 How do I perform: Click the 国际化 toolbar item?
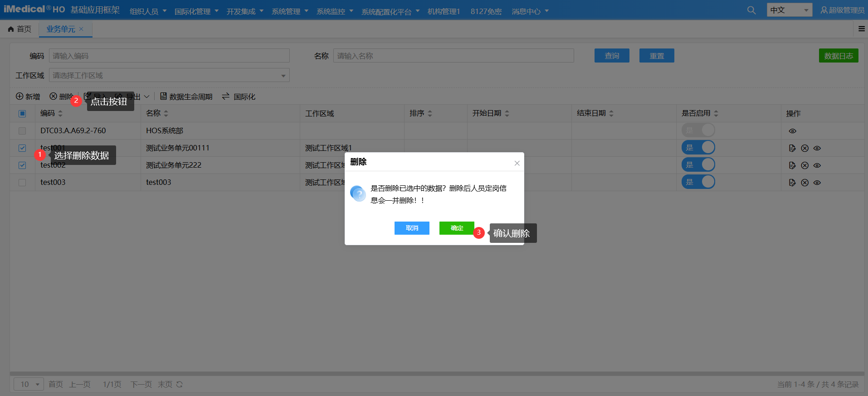pos(239,97)
